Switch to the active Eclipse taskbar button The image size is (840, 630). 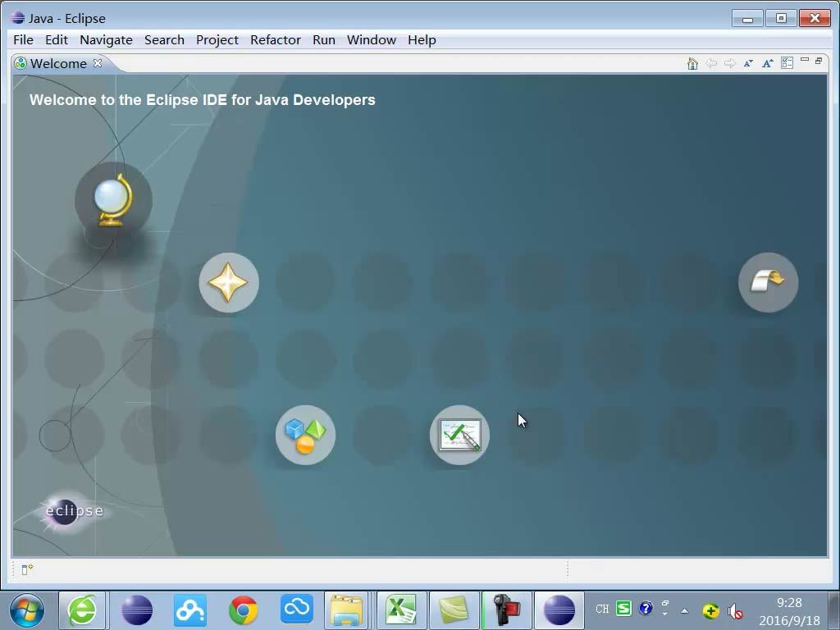(x=559, y=610)
